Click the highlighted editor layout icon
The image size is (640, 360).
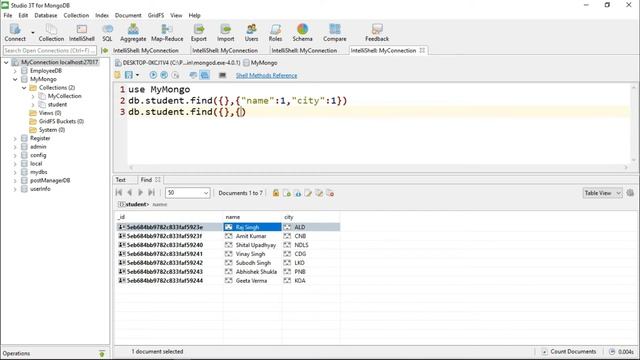204,75
